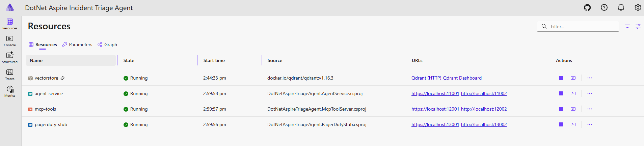
Task: Open more actions menu for vectorstore
Action: (590, 78)
